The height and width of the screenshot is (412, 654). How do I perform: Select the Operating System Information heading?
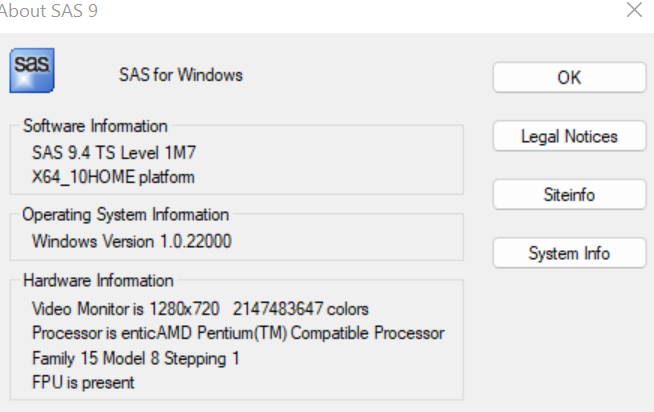point(126,215)
